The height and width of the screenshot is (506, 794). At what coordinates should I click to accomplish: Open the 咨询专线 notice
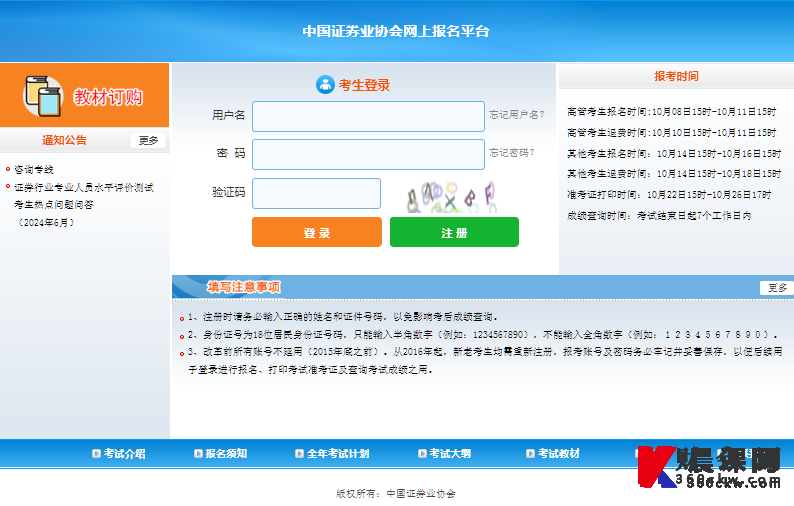pos(34,170)
